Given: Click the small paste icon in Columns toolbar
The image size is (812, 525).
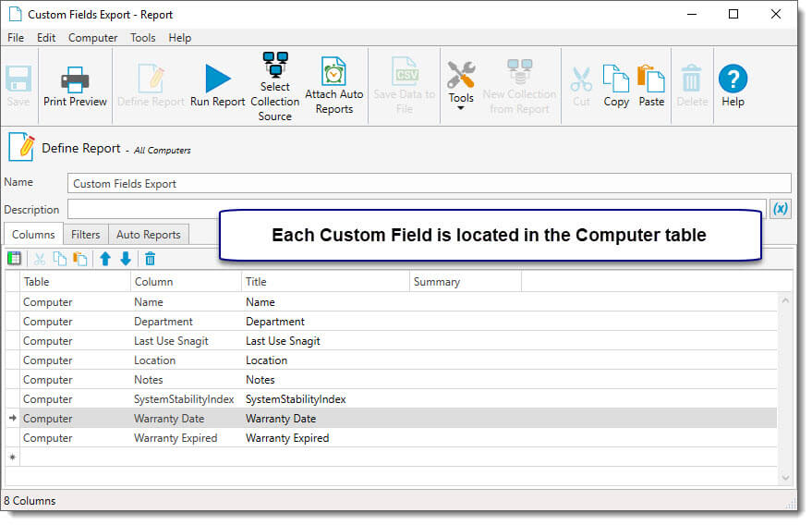Looking at the screenshot, I should [79, 258].
